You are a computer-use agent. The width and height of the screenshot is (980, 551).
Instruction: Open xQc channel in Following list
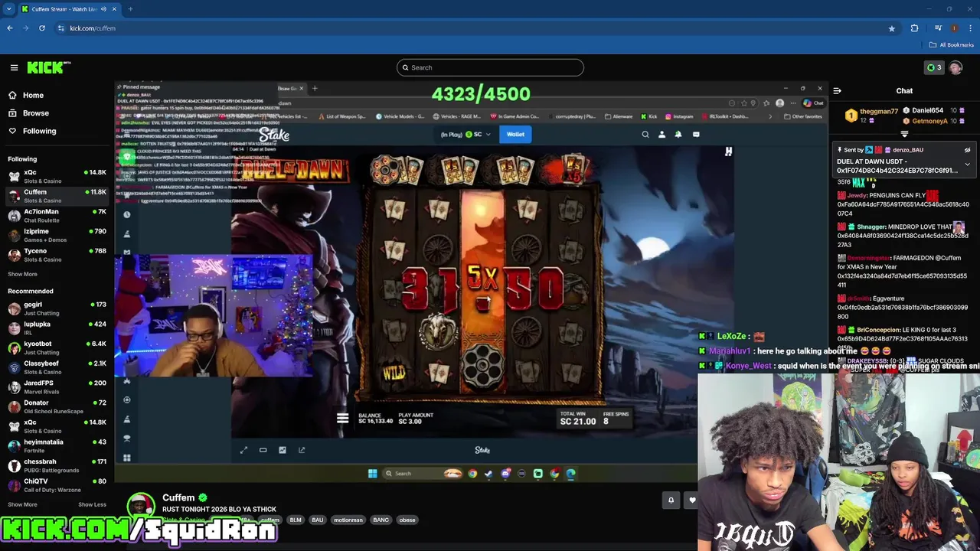coord(57,177)
